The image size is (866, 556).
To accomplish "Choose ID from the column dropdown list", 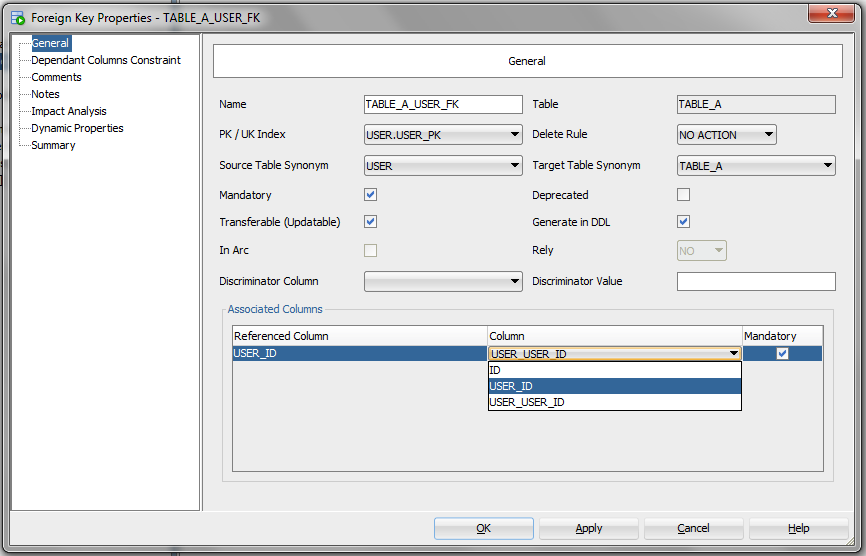I will click(615, 370).
